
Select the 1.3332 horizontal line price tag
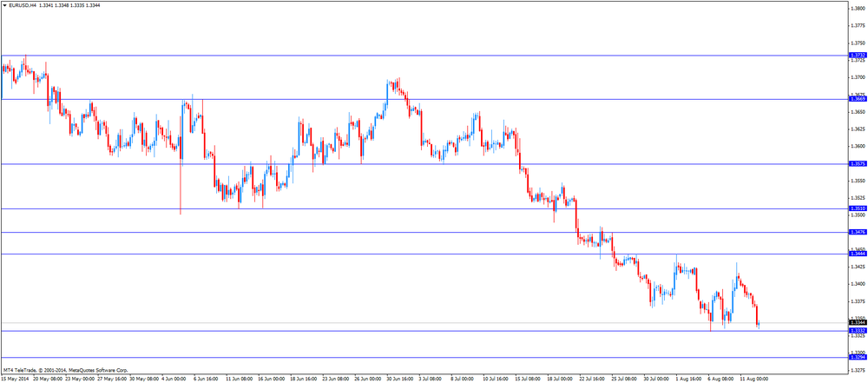tap(858, 330)
